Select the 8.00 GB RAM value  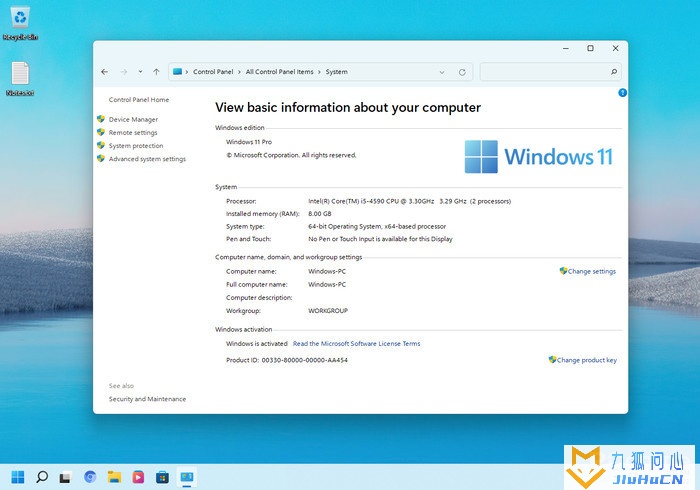[320, 214]
